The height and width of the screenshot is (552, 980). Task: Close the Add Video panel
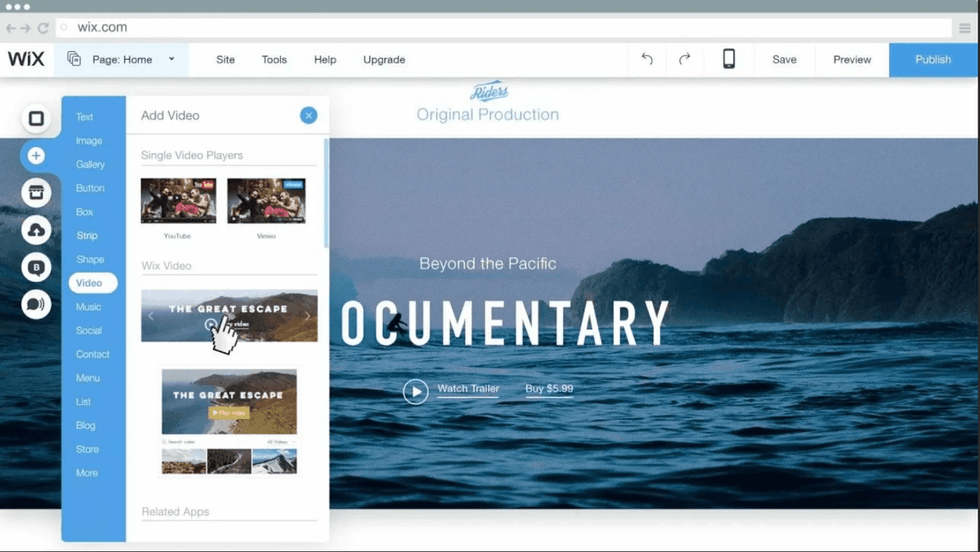[309, 116]
